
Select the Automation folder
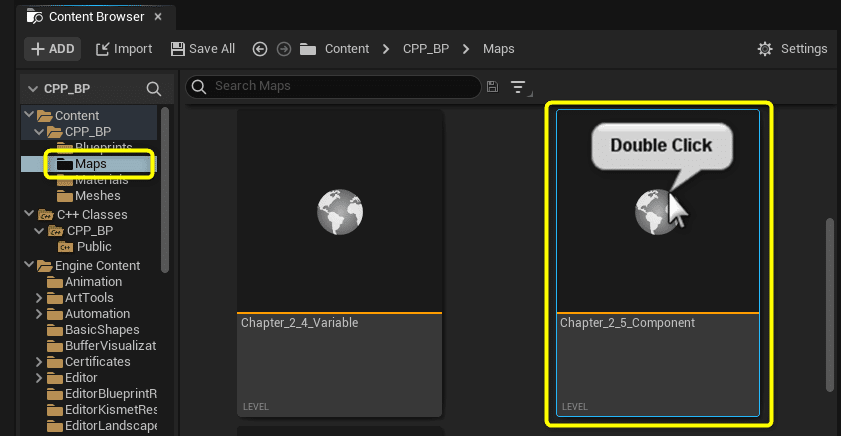[x=88, y=314]
